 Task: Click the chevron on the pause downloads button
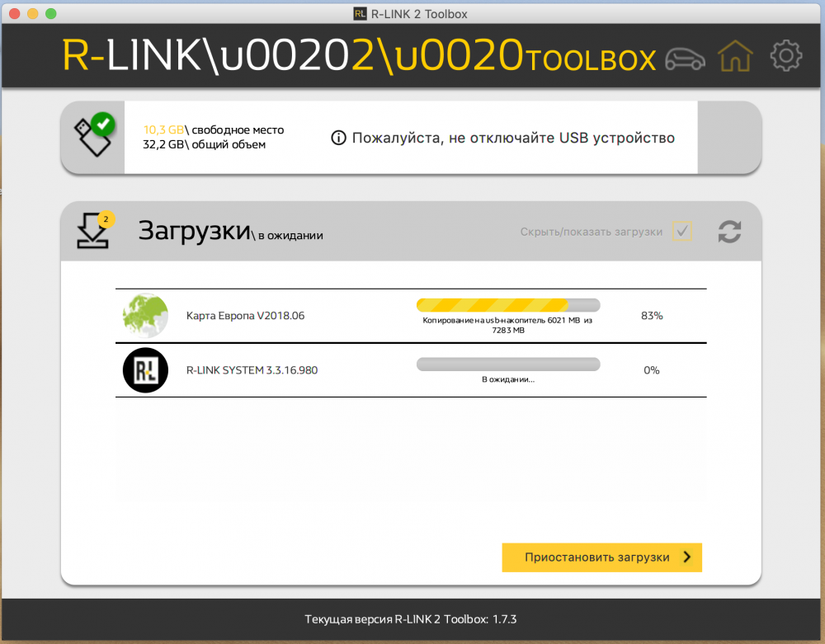click(686, 557)
